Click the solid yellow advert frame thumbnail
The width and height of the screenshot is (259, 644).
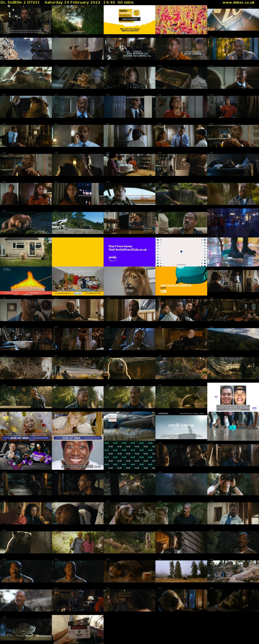[78, 252]
